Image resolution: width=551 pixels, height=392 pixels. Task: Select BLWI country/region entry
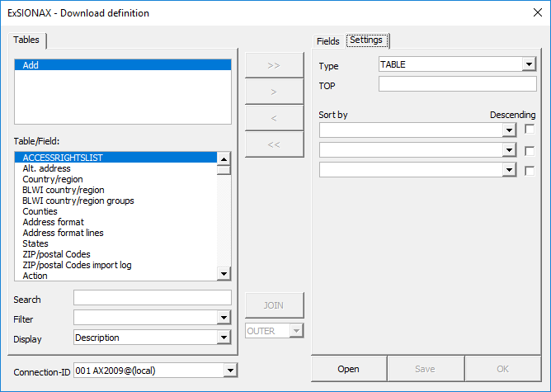click(115, 190)
